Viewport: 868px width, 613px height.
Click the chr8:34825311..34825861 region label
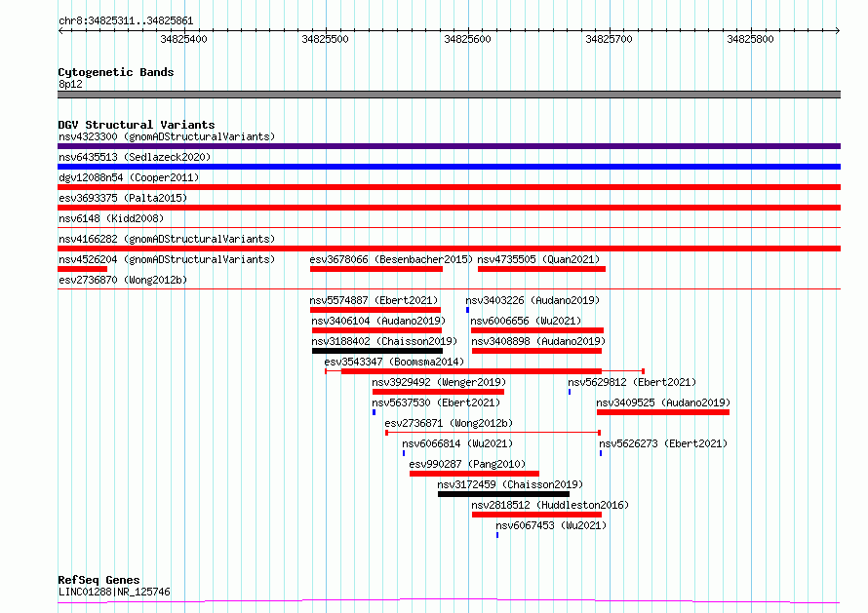[x=126, y=21]
